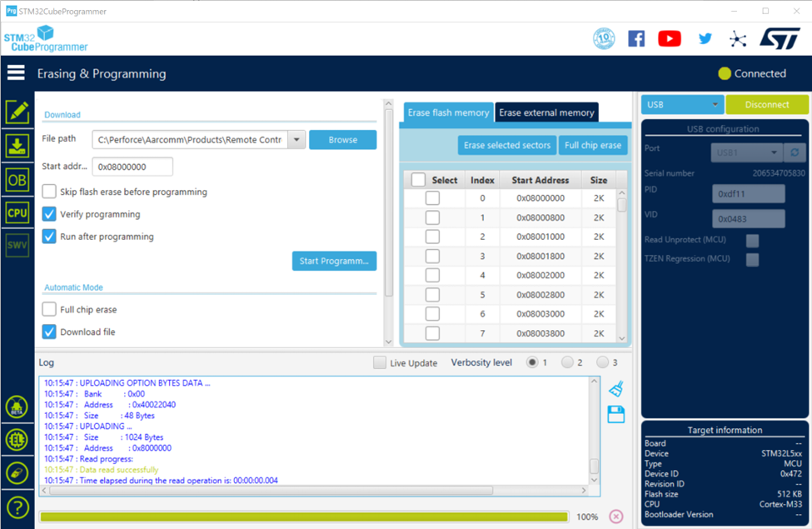Click the log horizontal scrollbar

(271, 490)
